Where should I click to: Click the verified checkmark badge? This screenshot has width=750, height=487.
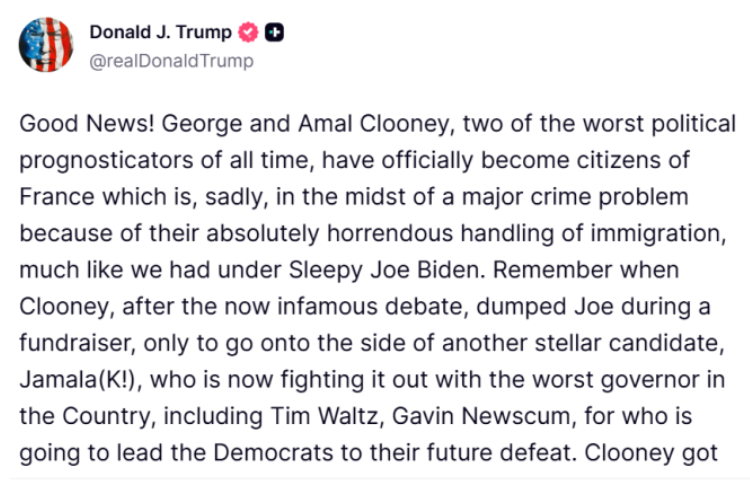[x=249, y=33]
